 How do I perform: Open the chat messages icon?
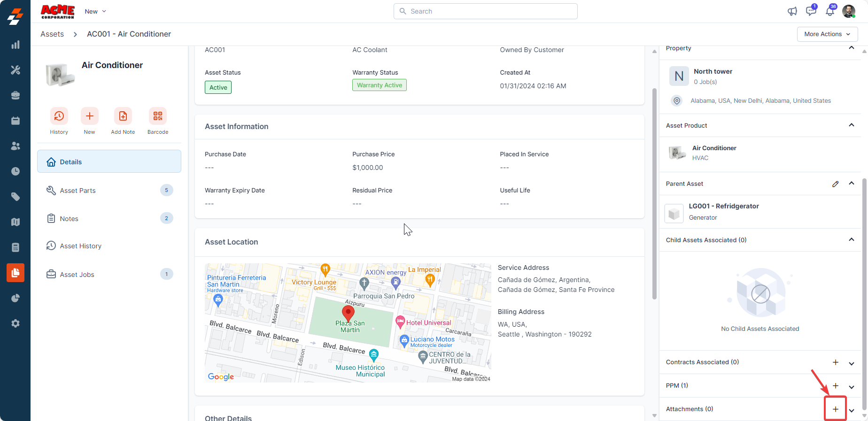click(811, 11)
